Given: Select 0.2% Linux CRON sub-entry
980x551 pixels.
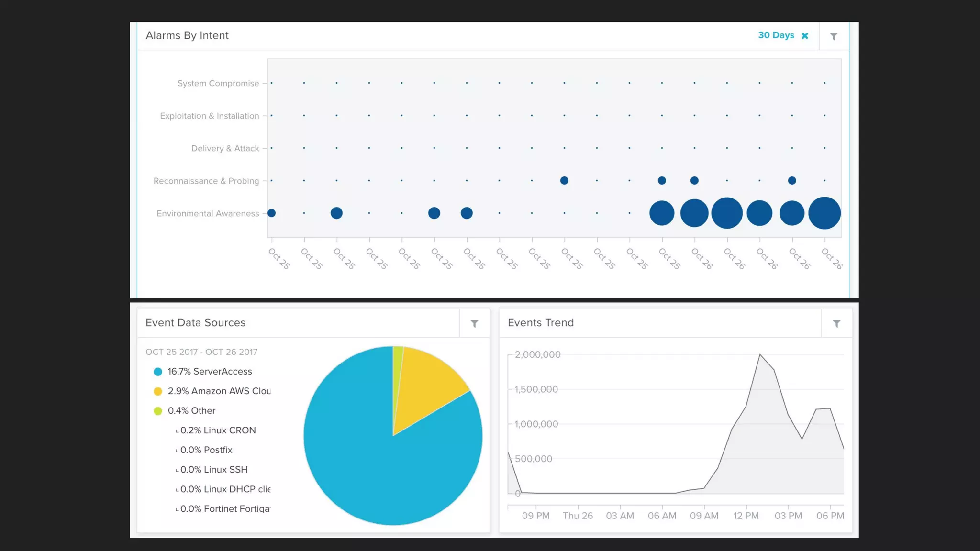Looking at the screenshot, I should [218, 430].
